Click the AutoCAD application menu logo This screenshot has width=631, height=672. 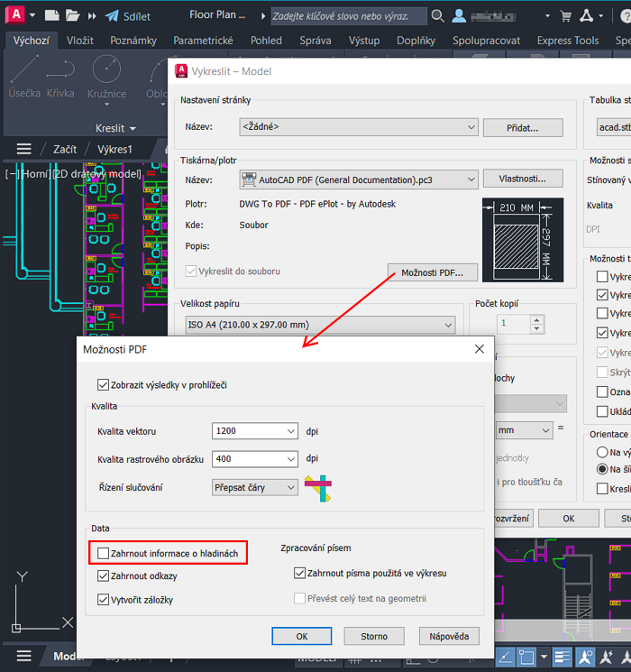[x=15, y=15]
